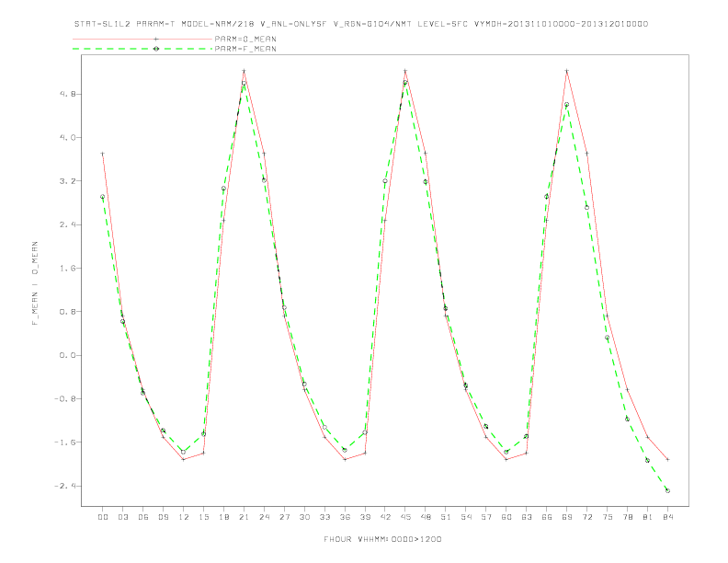Select the F_MEAN circle data point at hour 42
Screen dimensions: 728x563
385,181
